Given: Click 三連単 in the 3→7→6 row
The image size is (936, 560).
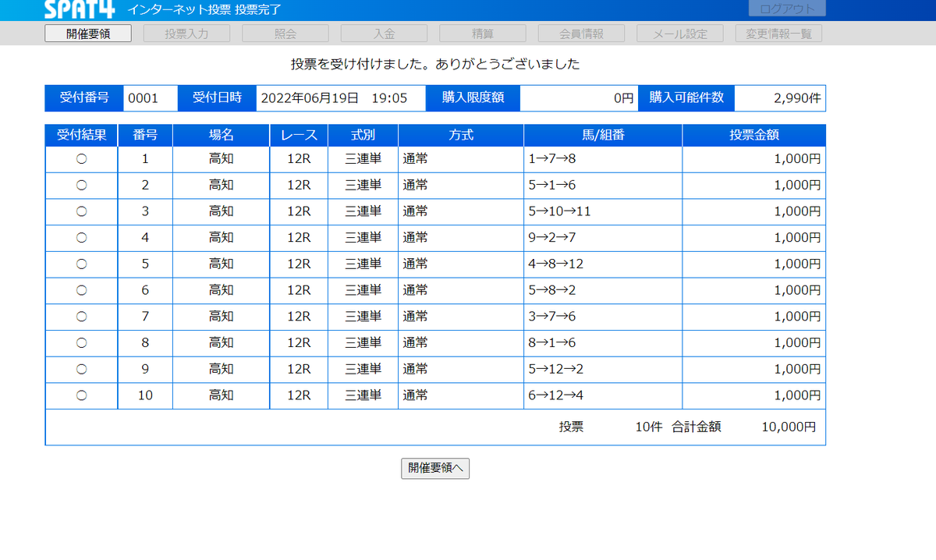Looking at the screenshot, I should (363, 317).
